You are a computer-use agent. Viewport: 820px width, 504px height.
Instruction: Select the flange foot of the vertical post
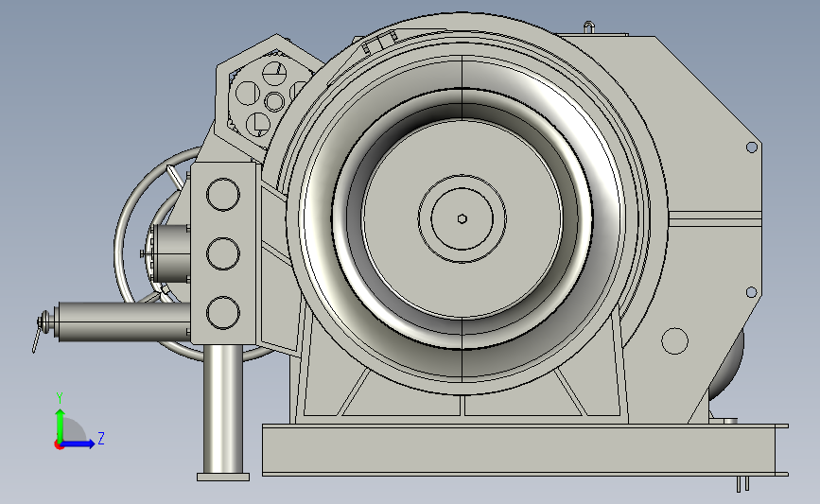[223, 477]
